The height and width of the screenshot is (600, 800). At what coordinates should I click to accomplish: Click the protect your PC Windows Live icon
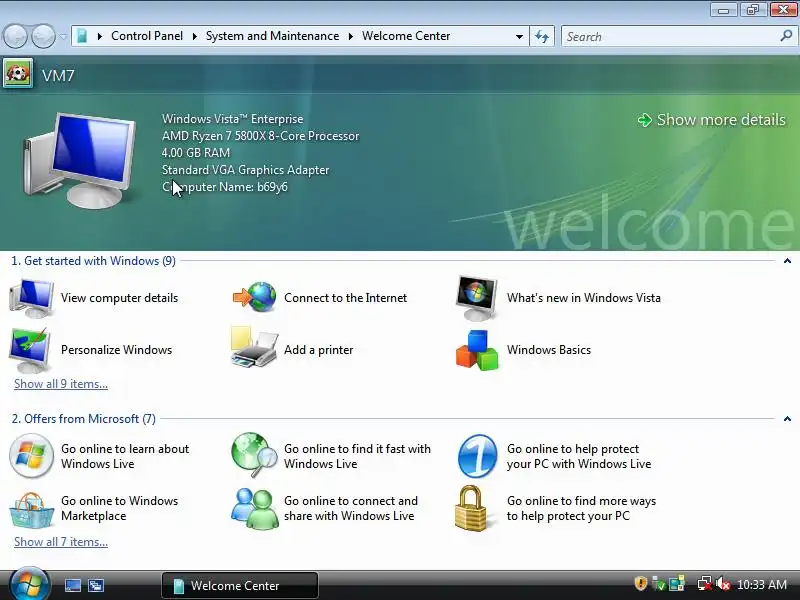(477, 456)
